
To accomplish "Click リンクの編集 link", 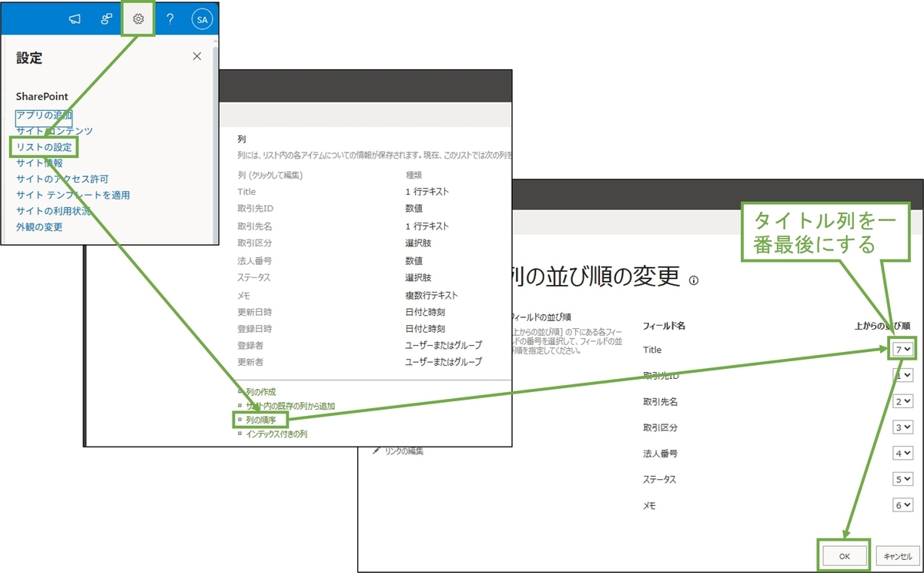I will 403,451.
